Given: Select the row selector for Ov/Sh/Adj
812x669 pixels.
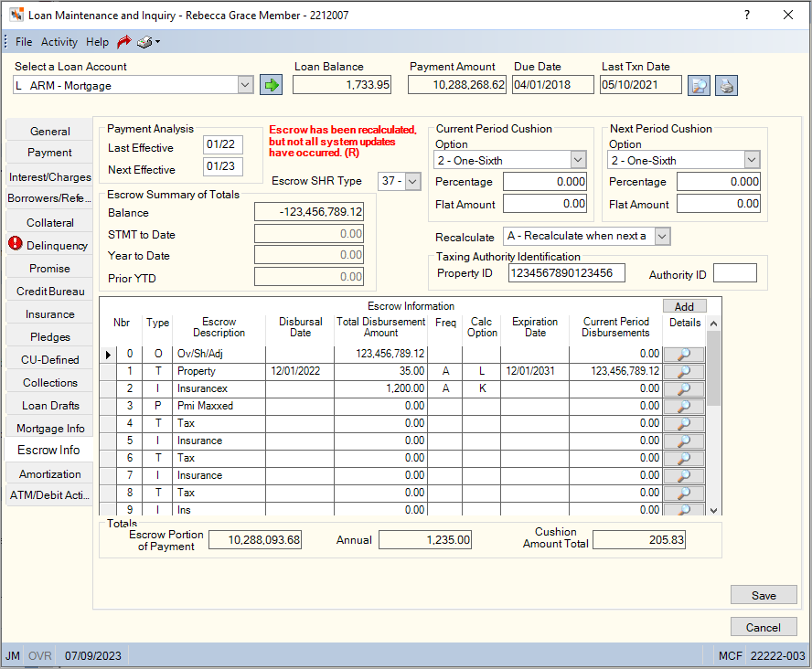Looking at the screenshot, I should pos(108,355).
